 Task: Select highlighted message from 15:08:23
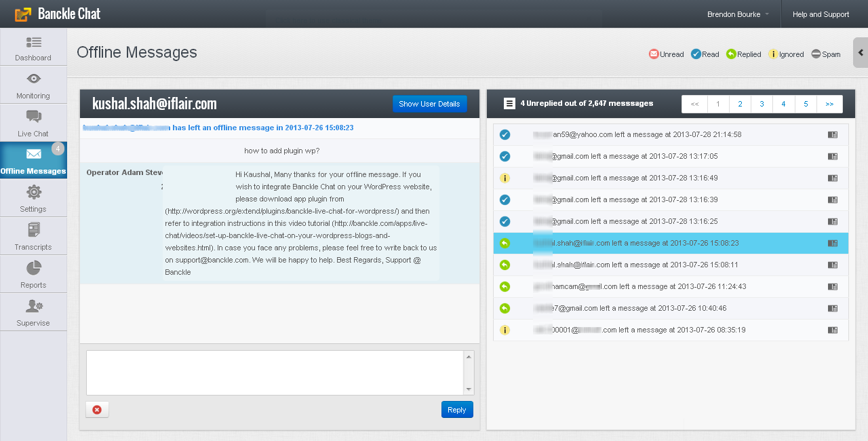coord(671,244)
